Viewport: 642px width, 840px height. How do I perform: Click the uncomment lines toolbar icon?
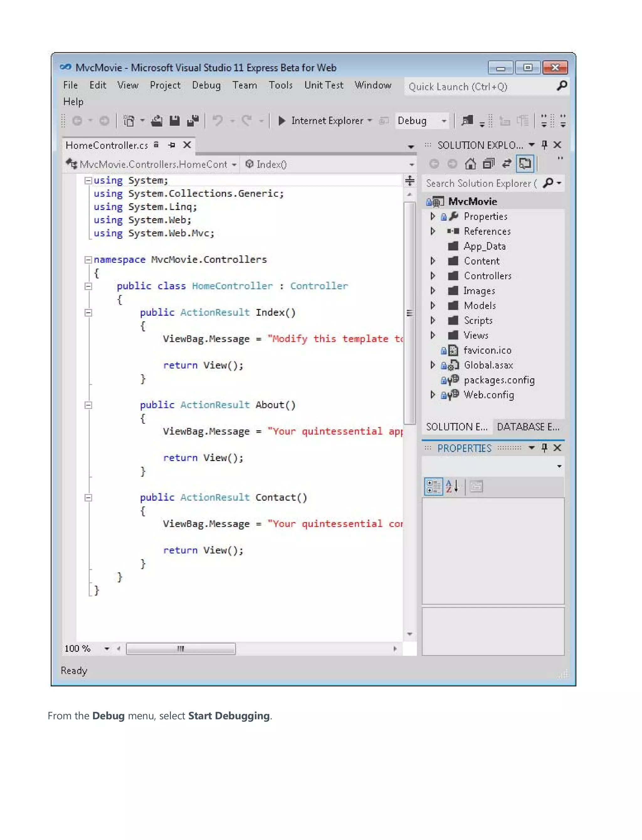[523, 121]
